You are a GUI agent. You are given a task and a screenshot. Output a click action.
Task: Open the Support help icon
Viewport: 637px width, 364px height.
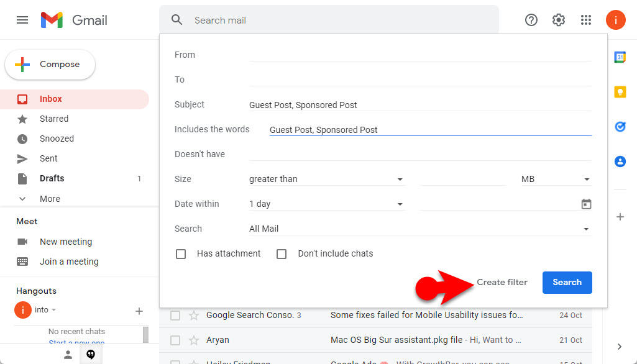531,20
